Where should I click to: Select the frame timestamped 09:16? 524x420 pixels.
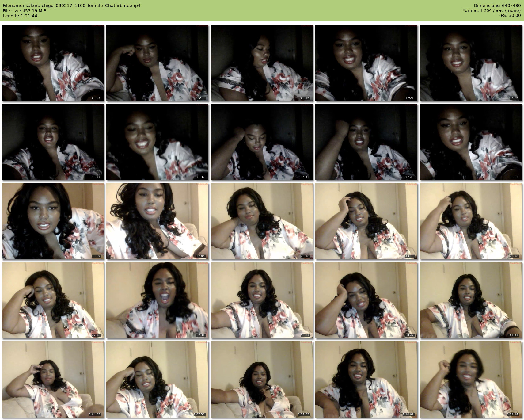point(262,63)
